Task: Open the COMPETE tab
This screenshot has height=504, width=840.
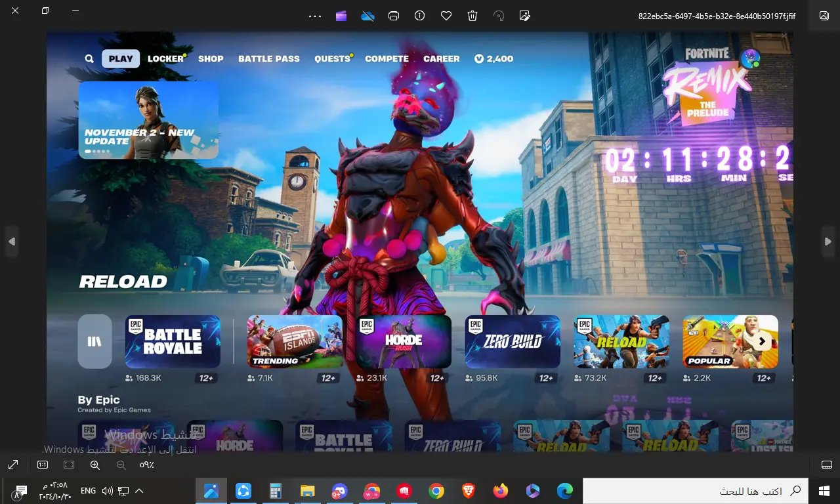Action: click(387, 58)
